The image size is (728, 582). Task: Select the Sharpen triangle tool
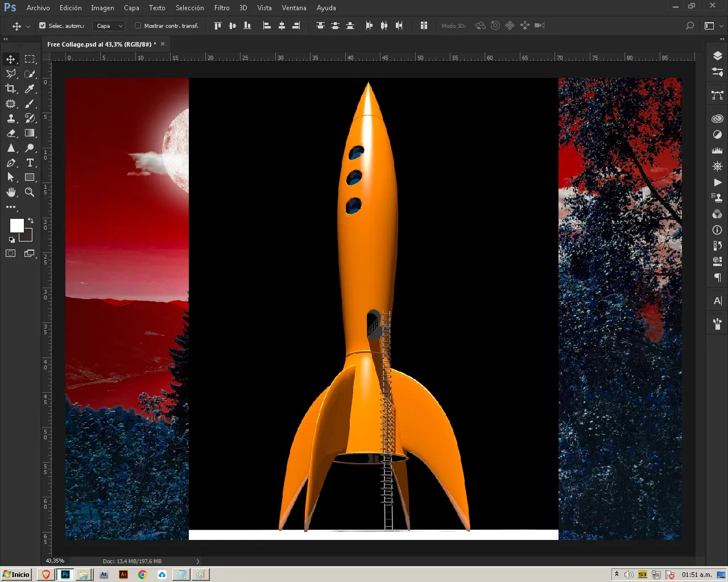(x=11, y=148)
